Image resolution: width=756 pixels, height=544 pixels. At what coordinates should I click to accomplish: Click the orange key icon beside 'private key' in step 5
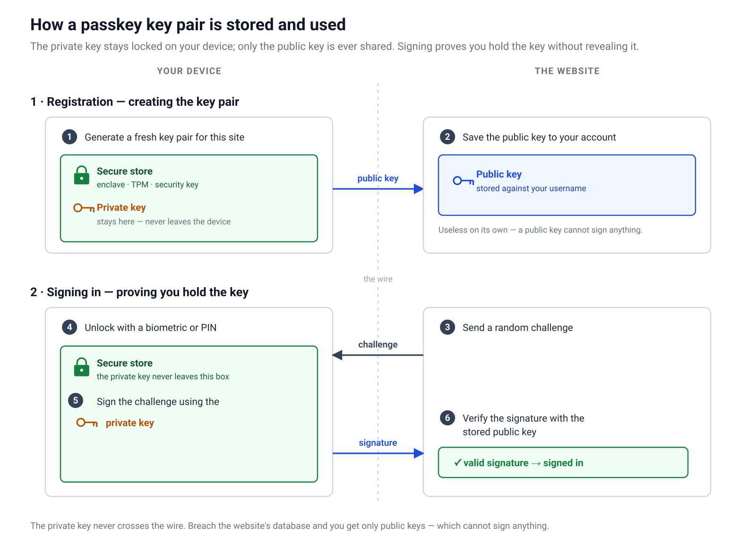click(87, 423)
